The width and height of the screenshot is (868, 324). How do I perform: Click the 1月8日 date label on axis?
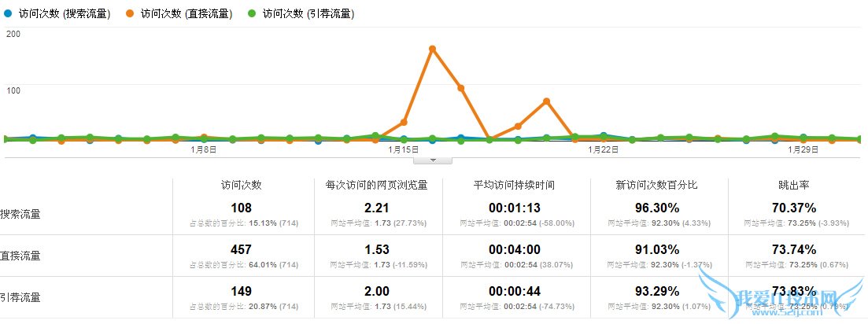[204, 149]
